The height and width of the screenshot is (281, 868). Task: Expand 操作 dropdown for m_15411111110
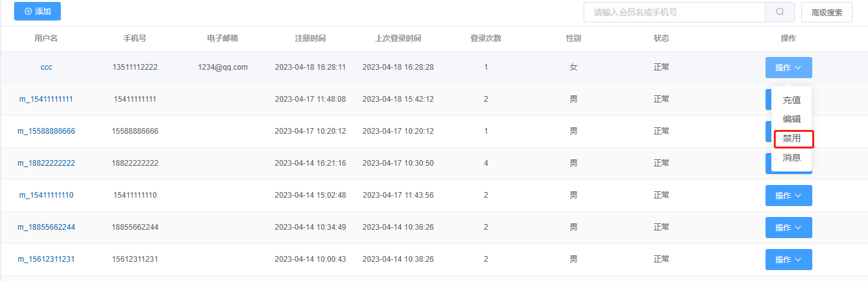click(789, 195)
